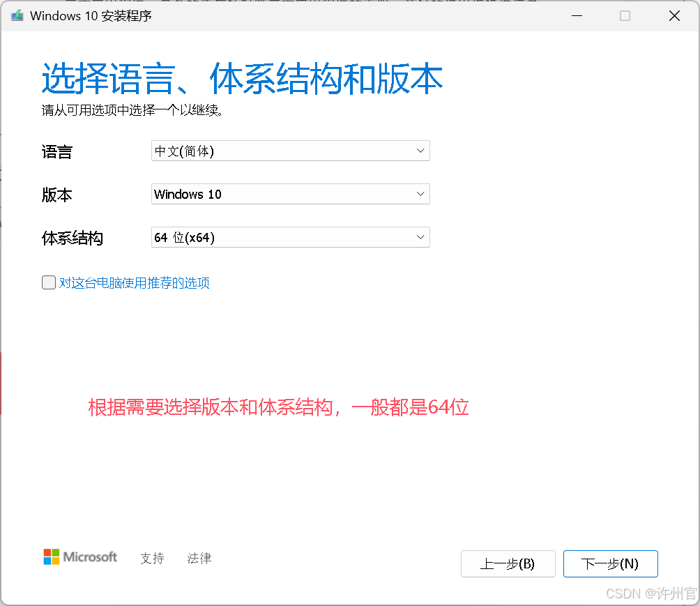The width and height of the screenshot is (700, 606).
Task: Click the Microsoft logo
Action: click(80, 557)
